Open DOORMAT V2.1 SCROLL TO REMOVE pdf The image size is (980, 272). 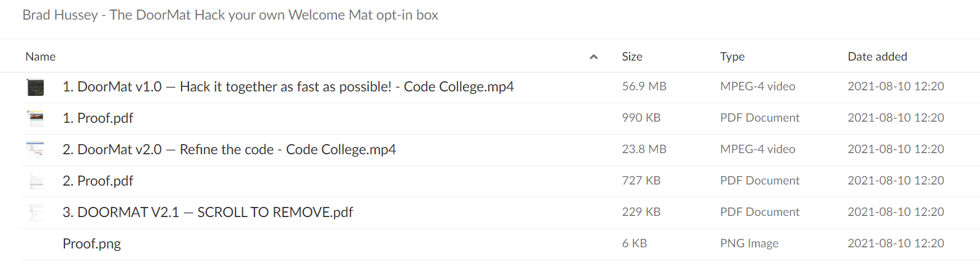[x=208, y=213]
